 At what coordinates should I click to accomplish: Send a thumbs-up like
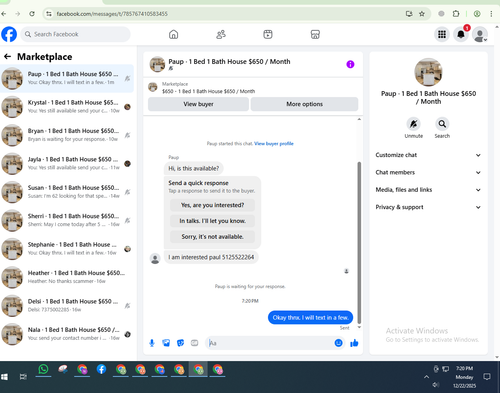coord(354,343)
